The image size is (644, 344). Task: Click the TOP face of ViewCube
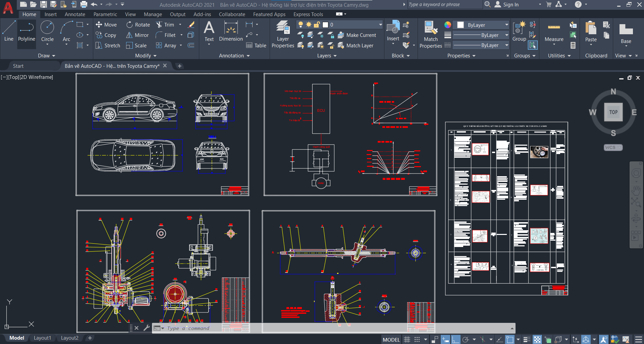(613, 112)
